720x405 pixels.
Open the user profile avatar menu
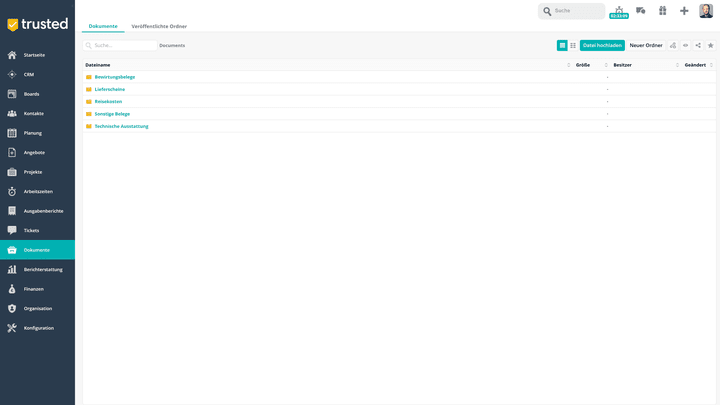pos(706,11)
